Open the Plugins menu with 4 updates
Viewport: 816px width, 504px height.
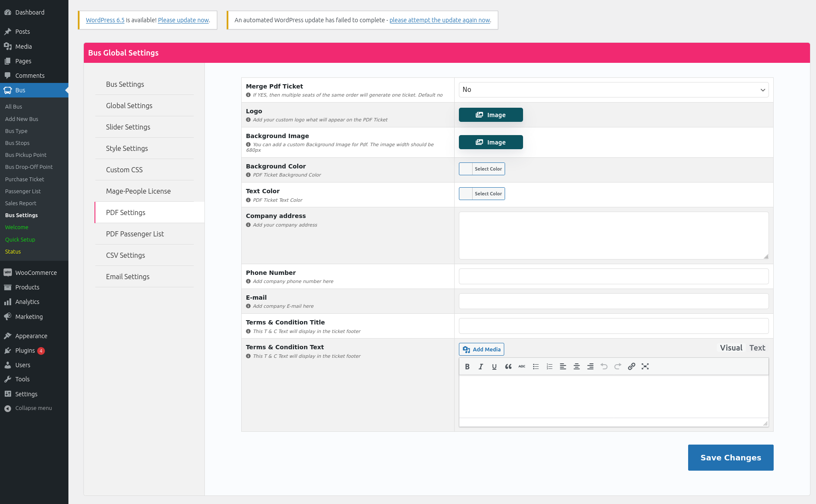34,351
